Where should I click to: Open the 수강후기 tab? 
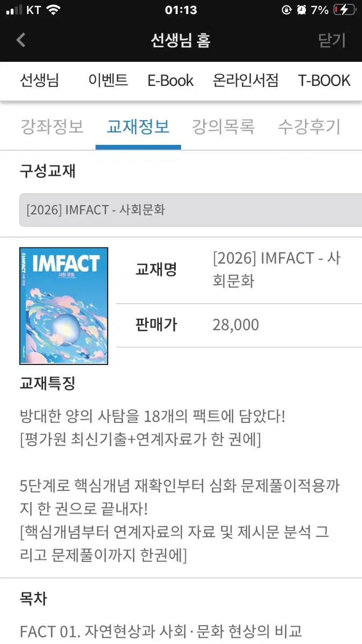[308, 127]
